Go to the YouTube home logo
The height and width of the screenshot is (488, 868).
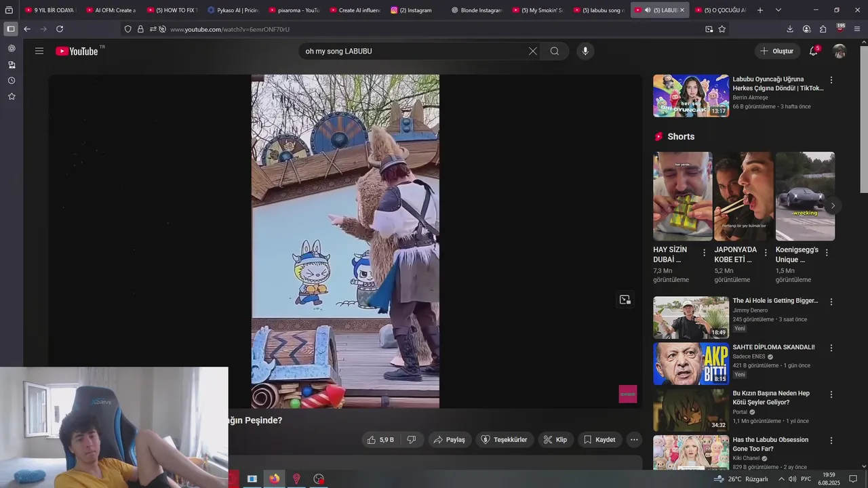coord(77,51)
